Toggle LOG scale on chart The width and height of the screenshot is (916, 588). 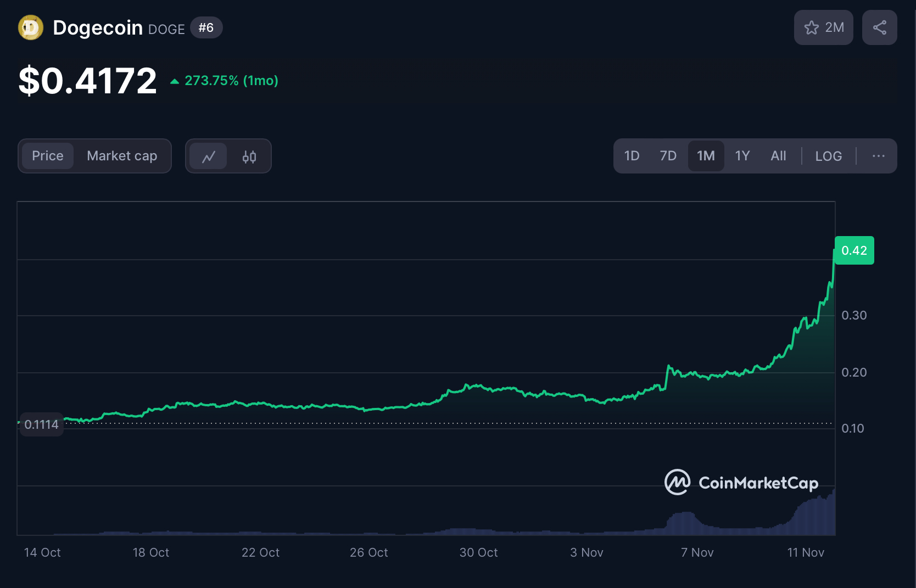point(828,156)
